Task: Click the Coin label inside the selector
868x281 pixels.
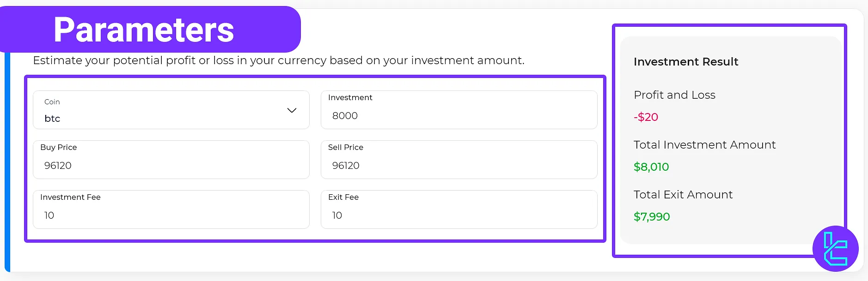Action: pos(52,102)
